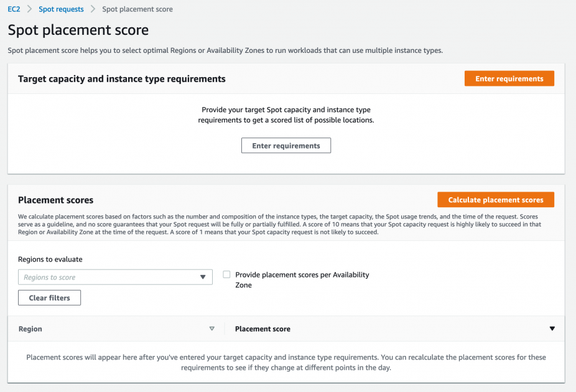This screenshot has height=392, width=576.
Task: Sort the table by the Region column header
Action: click(30, 328)
